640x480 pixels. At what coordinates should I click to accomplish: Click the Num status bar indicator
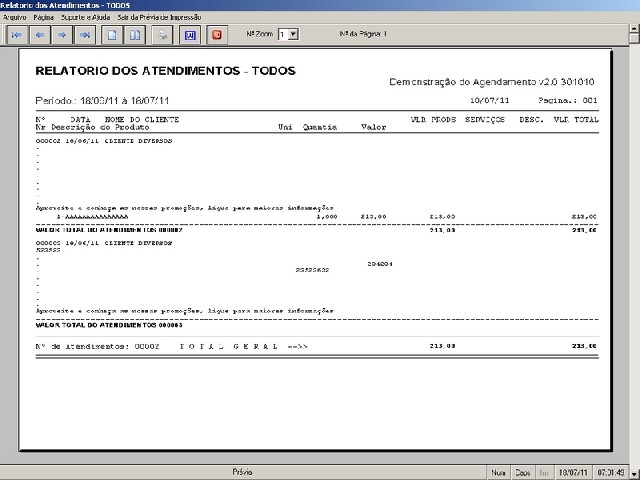coord(498,473)
